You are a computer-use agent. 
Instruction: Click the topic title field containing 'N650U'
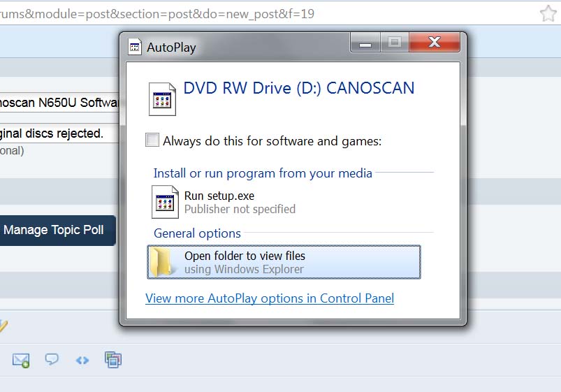click(59, 103)
